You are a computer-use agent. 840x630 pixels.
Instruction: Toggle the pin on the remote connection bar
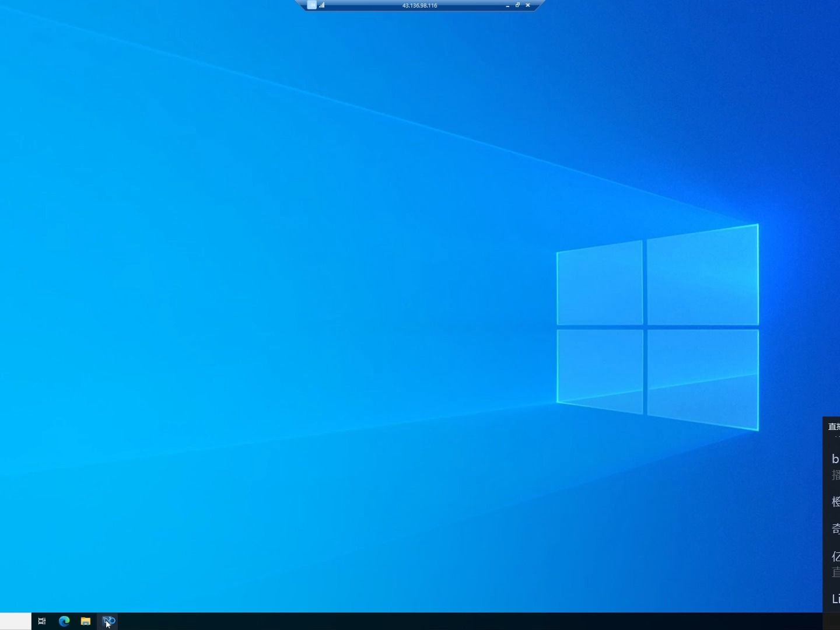tap(311, 5)
